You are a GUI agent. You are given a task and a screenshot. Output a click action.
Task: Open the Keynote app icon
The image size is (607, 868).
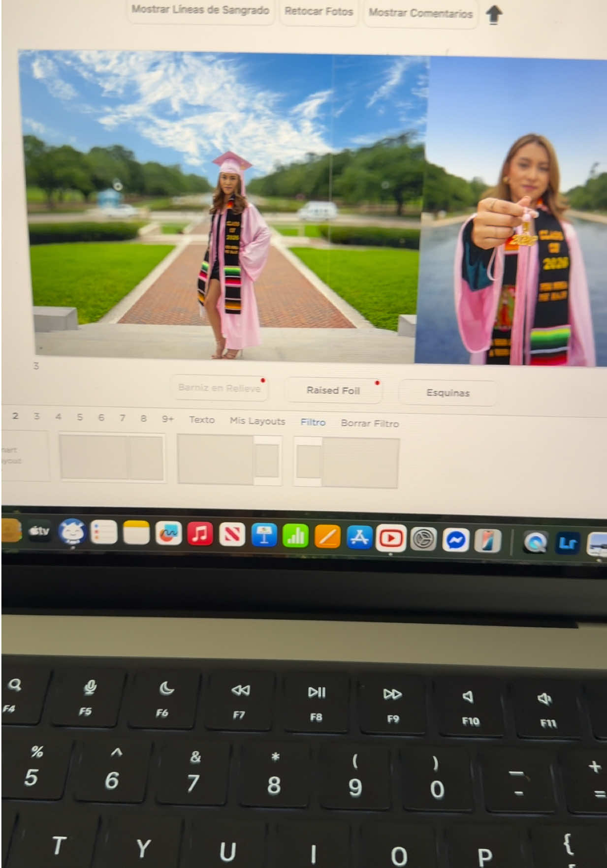tap(264, 535)
